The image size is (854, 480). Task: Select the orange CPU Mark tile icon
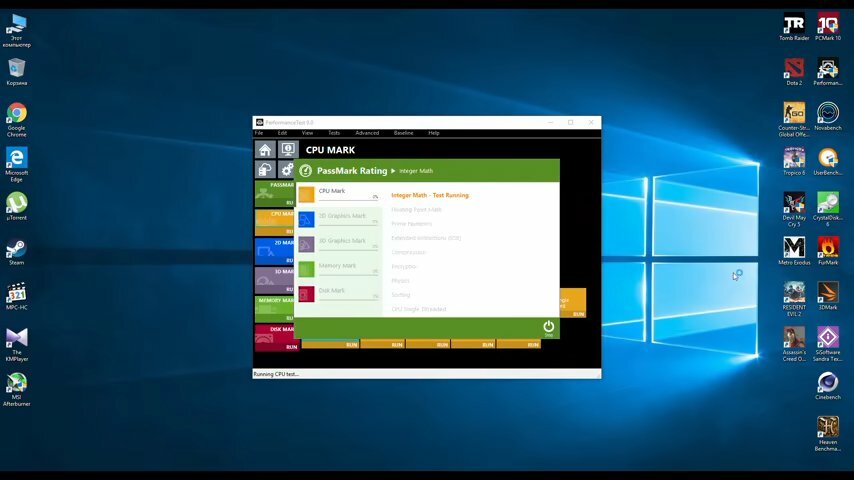tap(307, 195)
